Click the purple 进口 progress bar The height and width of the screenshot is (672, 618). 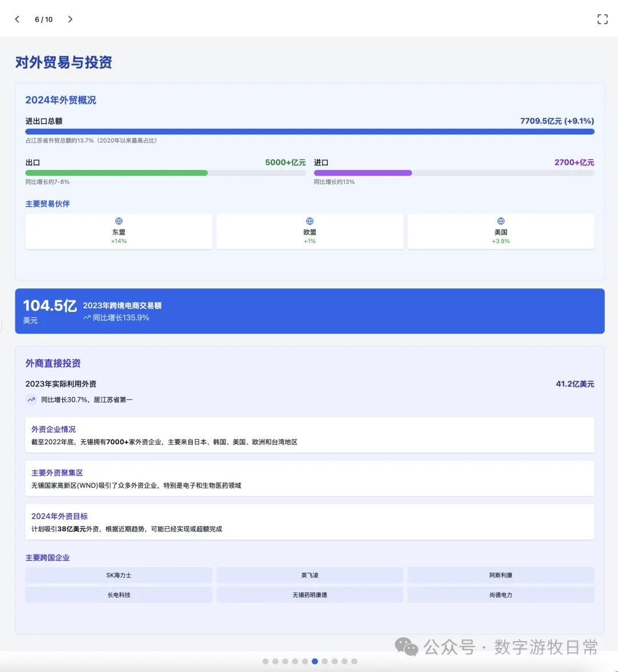(362, 172)
